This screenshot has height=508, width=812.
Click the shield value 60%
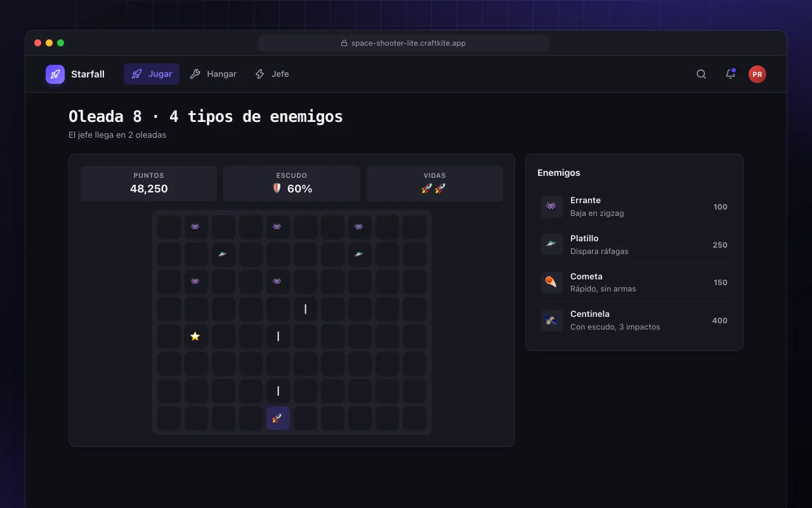tap(300, 189)
